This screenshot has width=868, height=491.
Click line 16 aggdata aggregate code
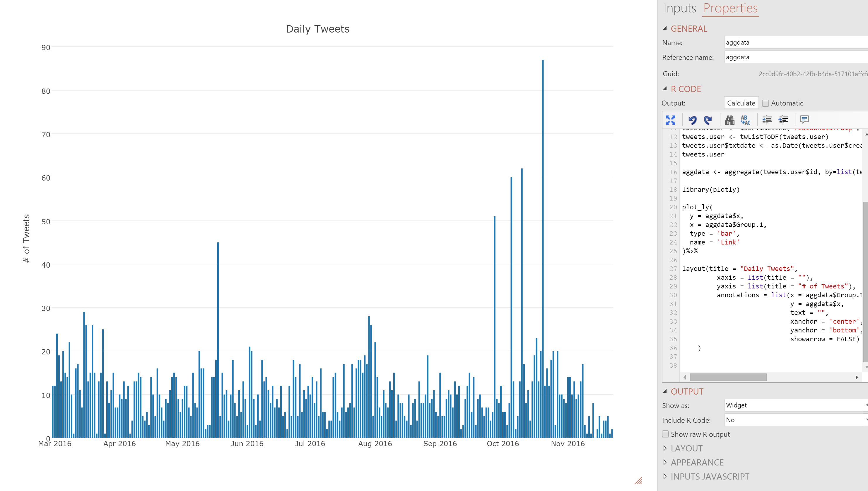pyautogui.click(x=772, y=172)
